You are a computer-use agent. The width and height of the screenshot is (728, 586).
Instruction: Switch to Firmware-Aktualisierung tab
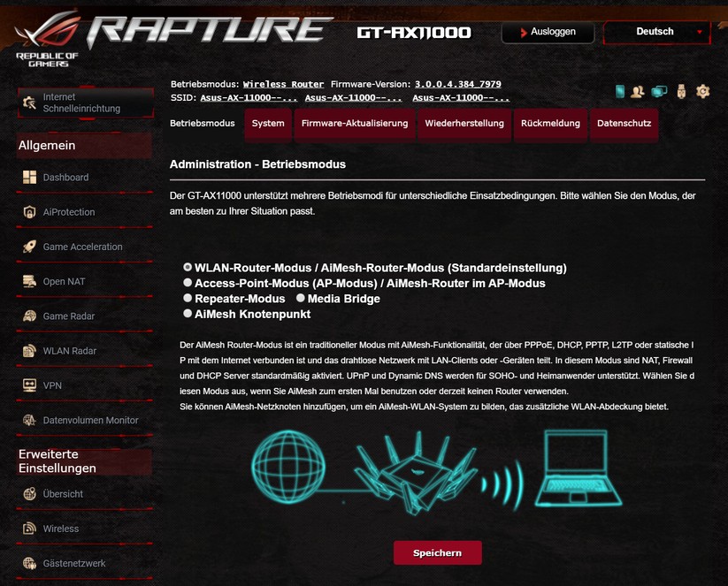[x=355, y=124]
